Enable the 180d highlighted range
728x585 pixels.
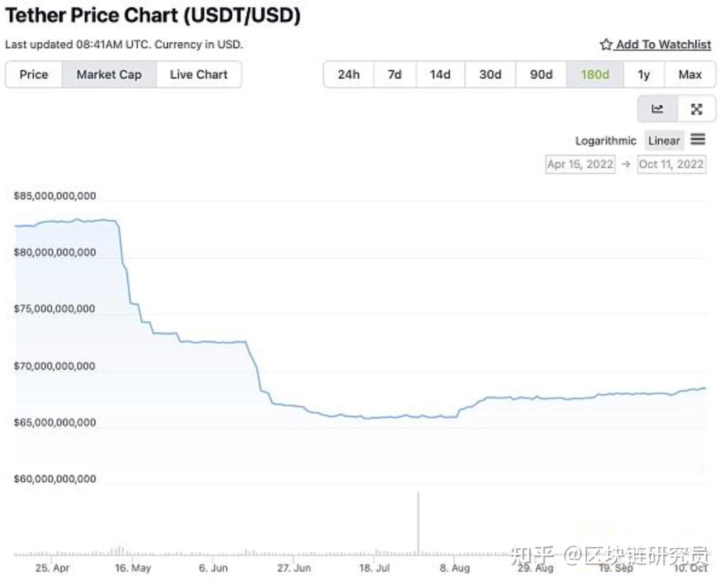594,74
